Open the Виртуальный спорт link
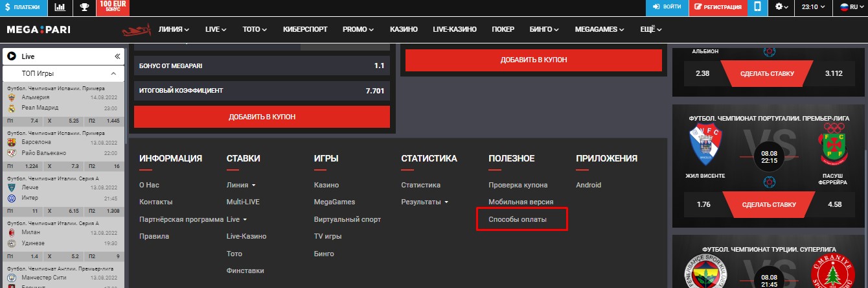The height and width of the screenshot is (288, 868). click(x=347, y=219)
